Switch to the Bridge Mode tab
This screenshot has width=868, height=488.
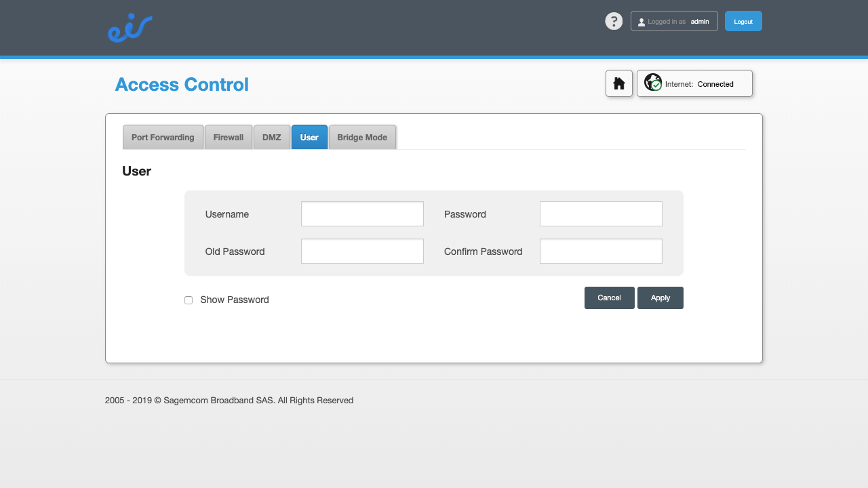[x=361, y=137]
